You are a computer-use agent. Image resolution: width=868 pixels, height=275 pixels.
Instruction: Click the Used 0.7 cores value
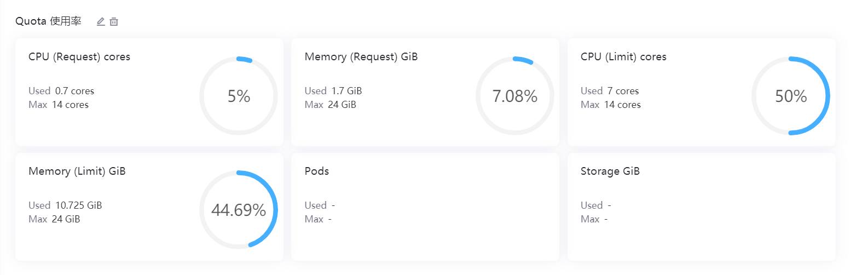[x=74, y=91]
